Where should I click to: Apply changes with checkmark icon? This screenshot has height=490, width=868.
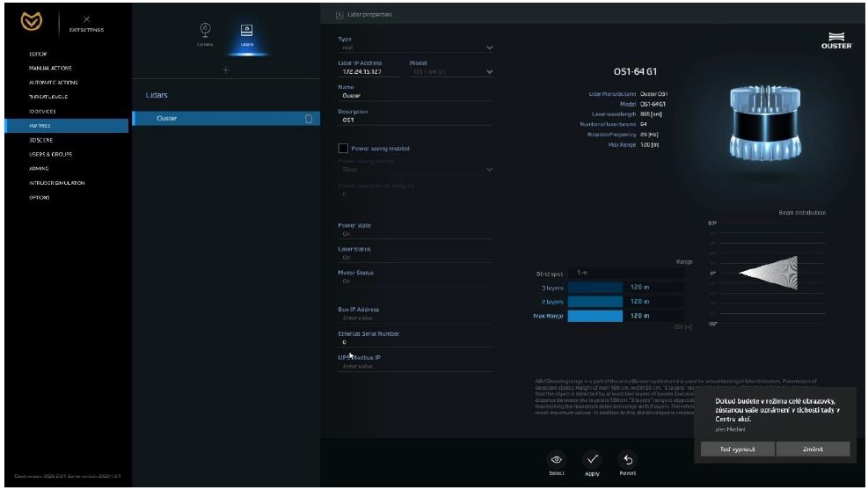593,459
